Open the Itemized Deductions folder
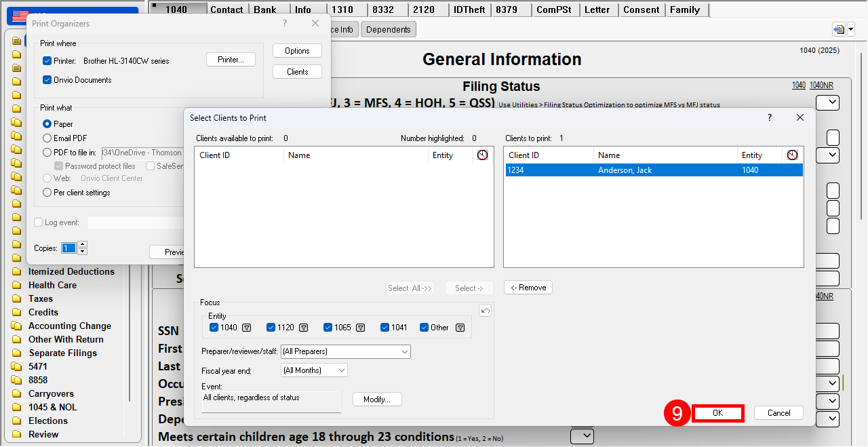 click(x=71, y=271)
